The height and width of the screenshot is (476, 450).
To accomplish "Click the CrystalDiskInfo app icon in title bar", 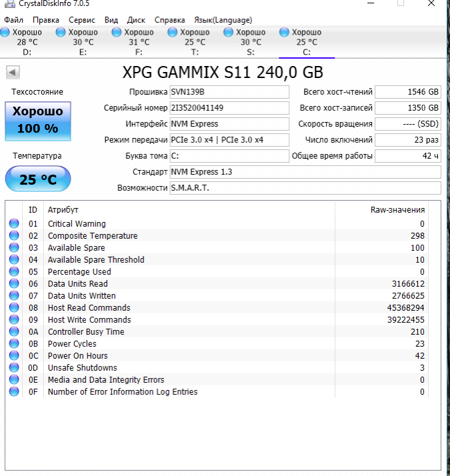I will point(10,3).
